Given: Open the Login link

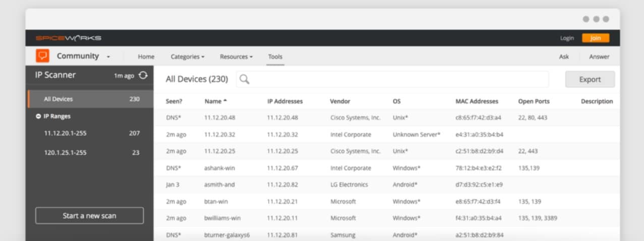Looking at the screenshot, I should pos(567,38).
